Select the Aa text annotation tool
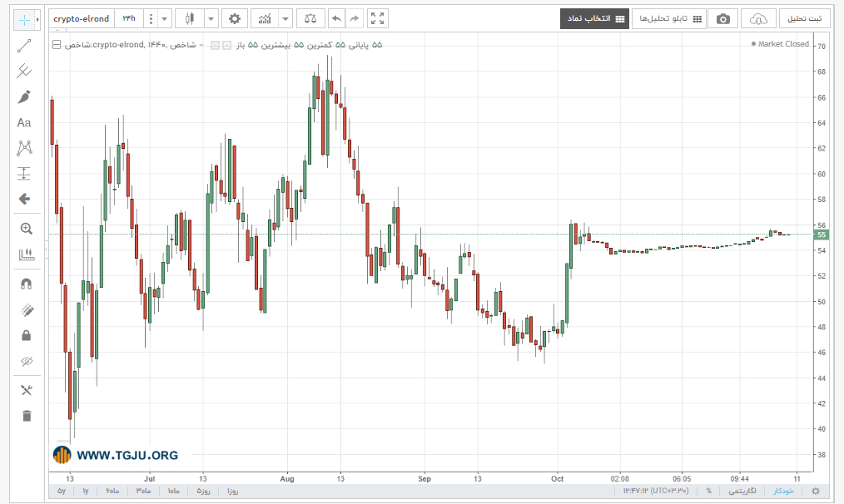Viewport: 844px width, 504px height. (24, 122)
